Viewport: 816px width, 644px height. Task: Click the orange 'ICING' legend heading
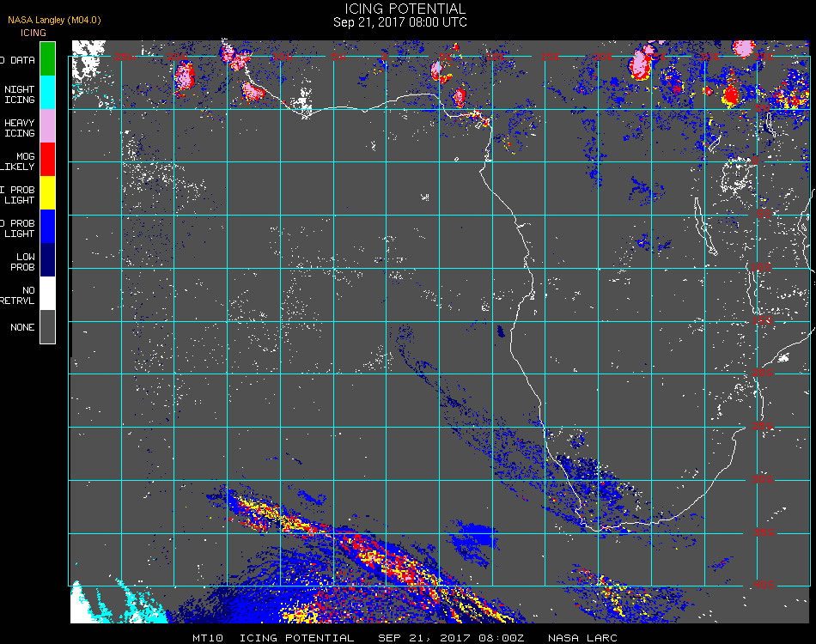[33, 33]
